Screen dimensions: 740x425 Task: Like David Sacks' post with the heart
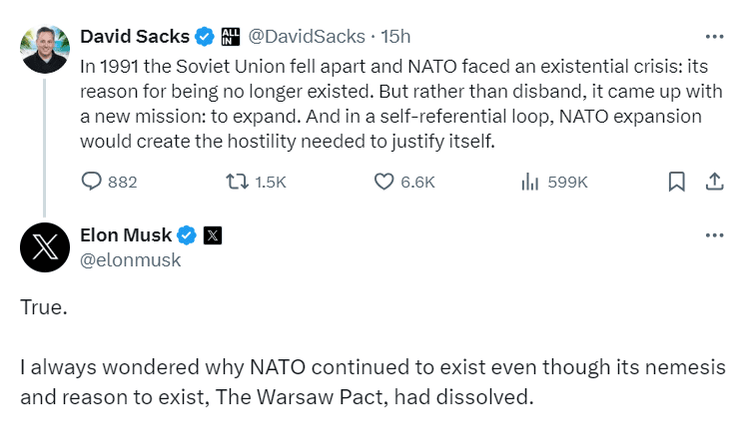coord(384,181)
